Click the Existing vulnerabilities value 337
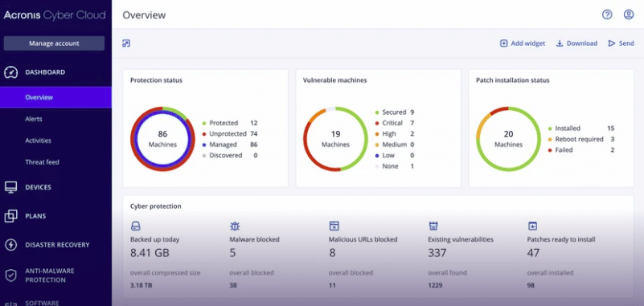The height and width of the screenshot is (306, 644). pos(437,253)
